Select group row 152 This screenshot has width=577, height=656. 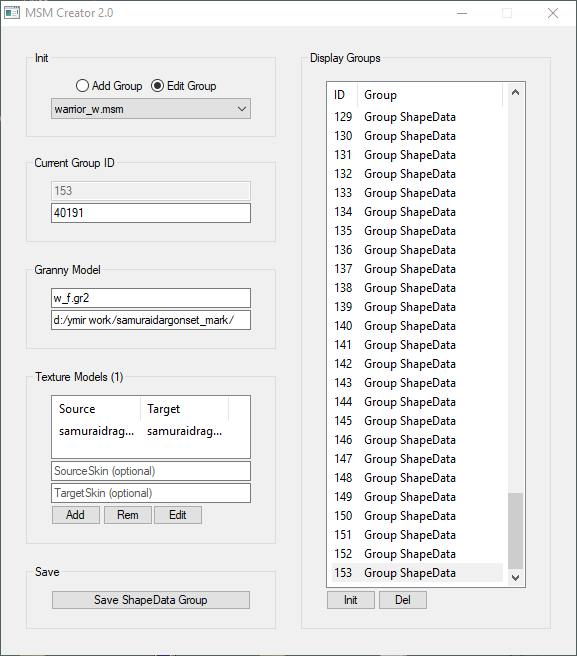pyautogui.click(x=417, y=554)
